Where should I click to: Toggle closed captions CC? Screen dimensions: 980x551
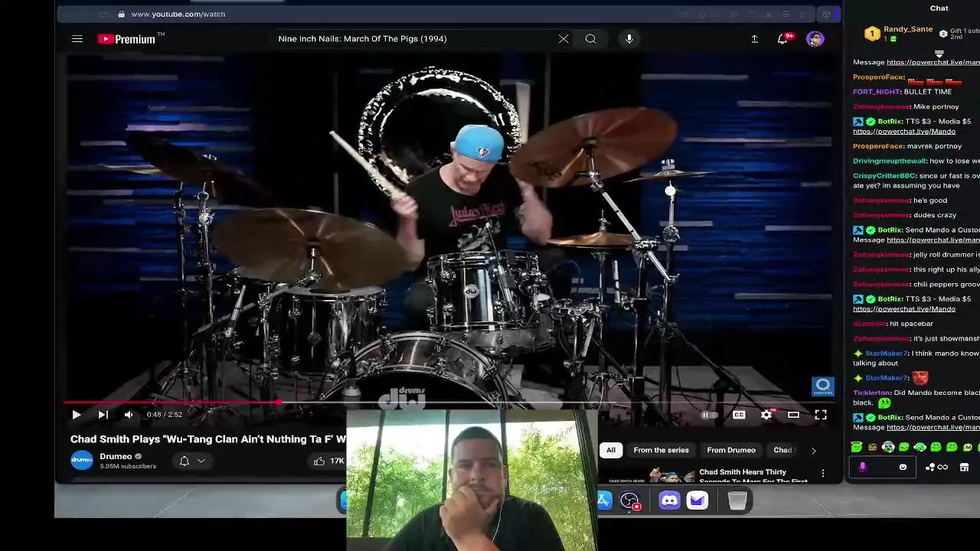[x=739, y=415]
